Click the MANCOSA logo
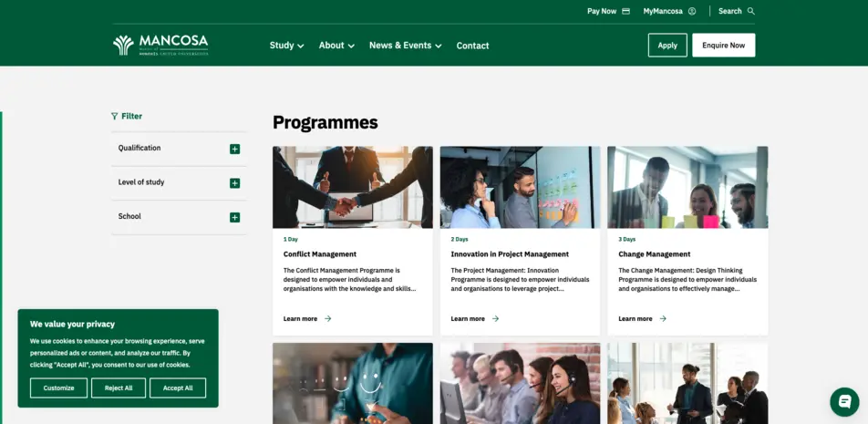The height and width of the screenshot is (424, 868). pyautogui.click(x=160, y=45)
